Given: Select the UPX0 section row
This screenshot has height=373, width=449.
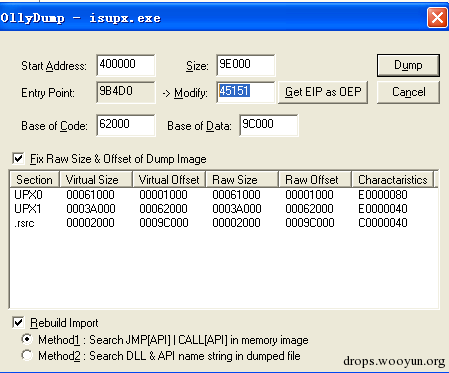Looking at the screenshot, I should pyautogui.click(x=223, y=195).
